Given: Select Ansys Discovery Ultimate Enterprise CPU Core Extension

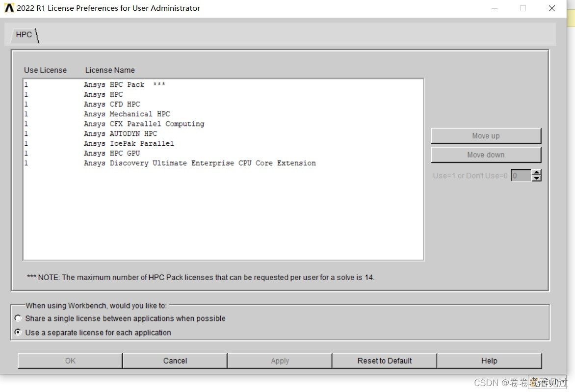Looking at the screenshot, I should 223,163.
